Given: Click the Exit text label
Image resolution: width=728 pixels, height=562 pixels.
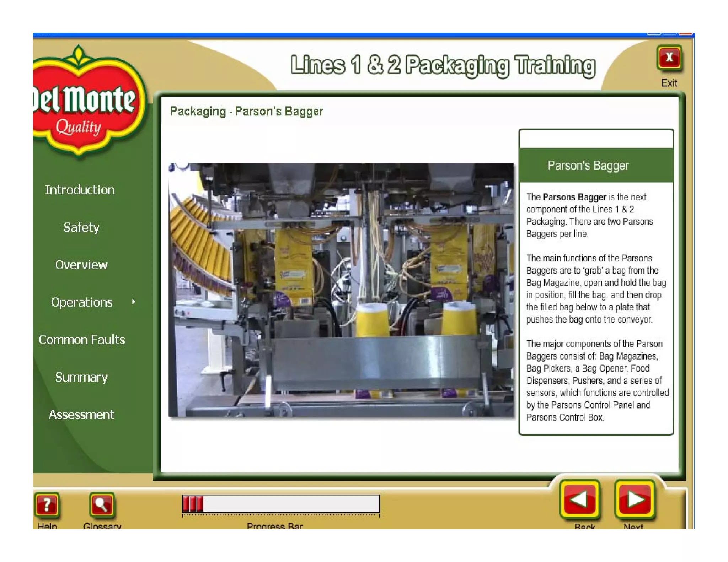Looking at the screenshot, I should pos(669,83).
